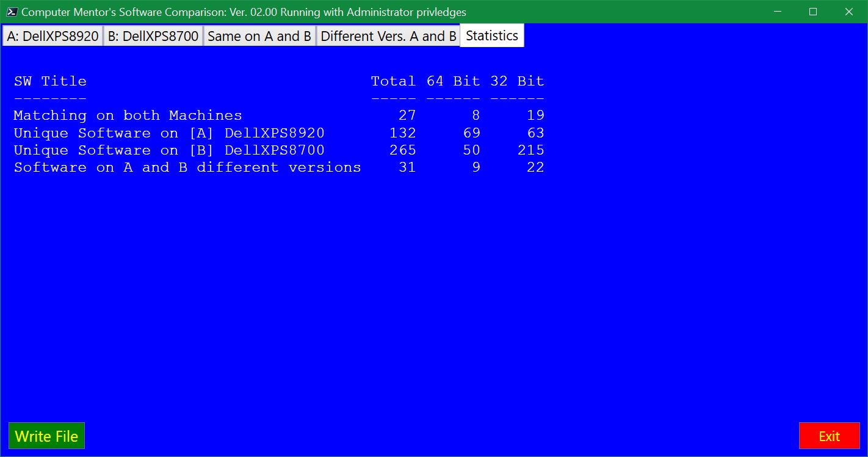The width and height of the screenshot is (868, 457).
Task: Click total value 265 for machine B
Action: pyautogui.click(x=402, y=150)
